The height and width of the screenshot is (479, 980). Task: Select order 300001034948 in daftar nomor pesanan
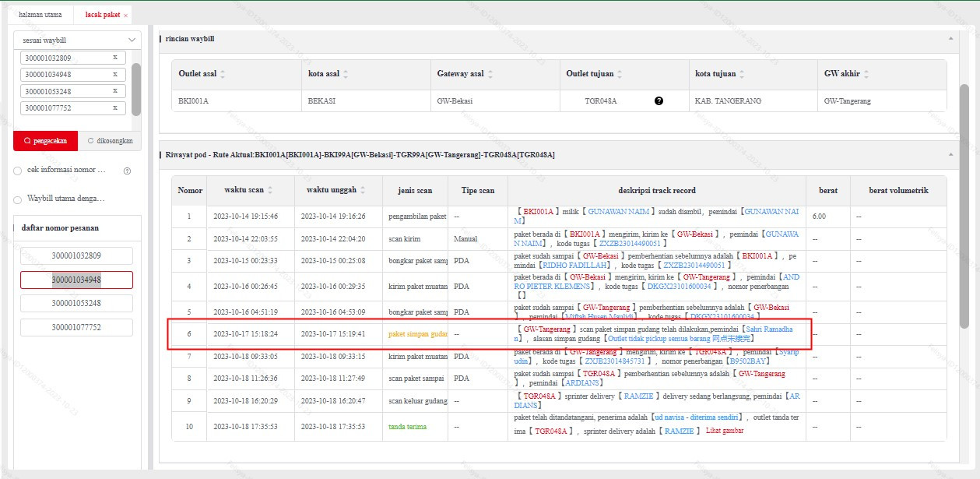(76, 280)
